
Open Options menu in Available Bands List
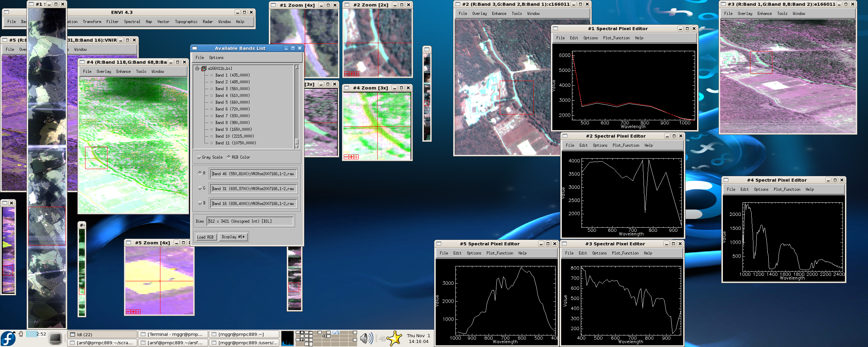coord(216,58)
